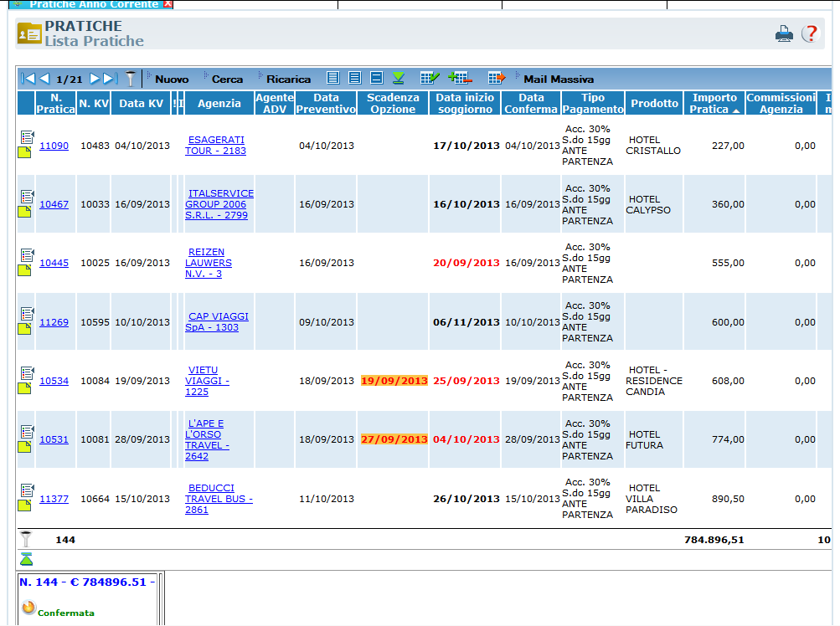Click the Ricarica button
Screen dimensions: 840x626
click(x=288, y=80)
